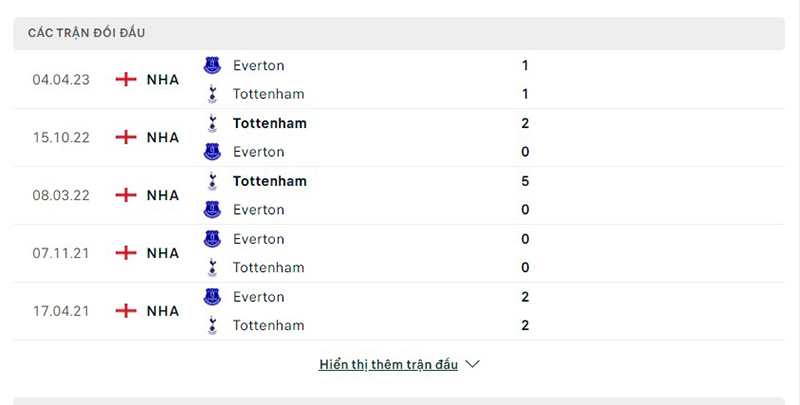Click "CÁC TRẬN ĐỐI ĐẦU" section header
The width and height of the screenshot is (800, 405).
click(86, 33)
